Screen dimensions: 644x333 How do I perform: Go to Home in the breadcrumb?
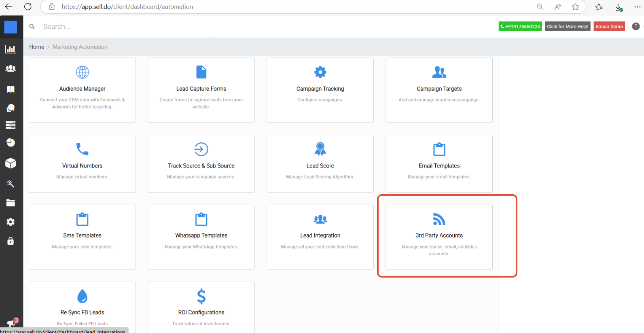point(36,47)
